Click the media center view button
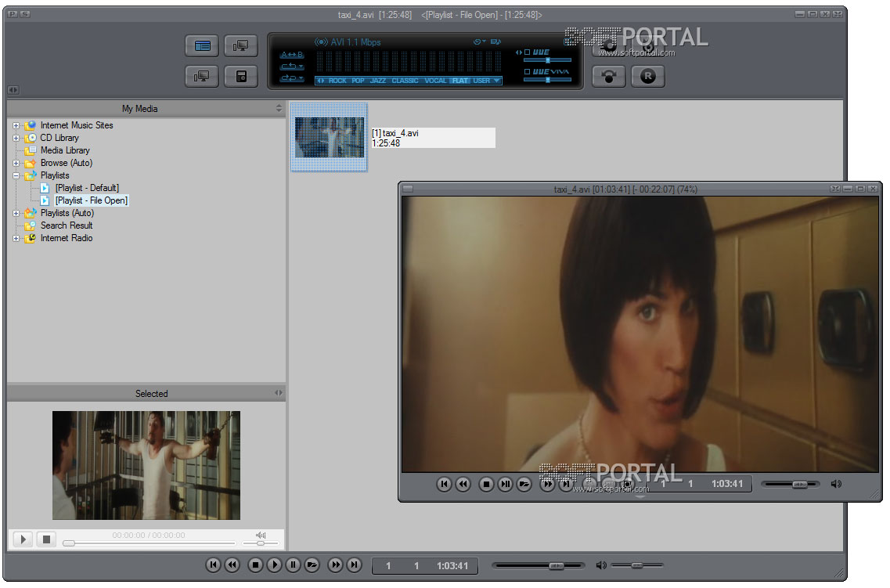Image resolution: width=890 pixels, height=588 pixels. [202, 46]
